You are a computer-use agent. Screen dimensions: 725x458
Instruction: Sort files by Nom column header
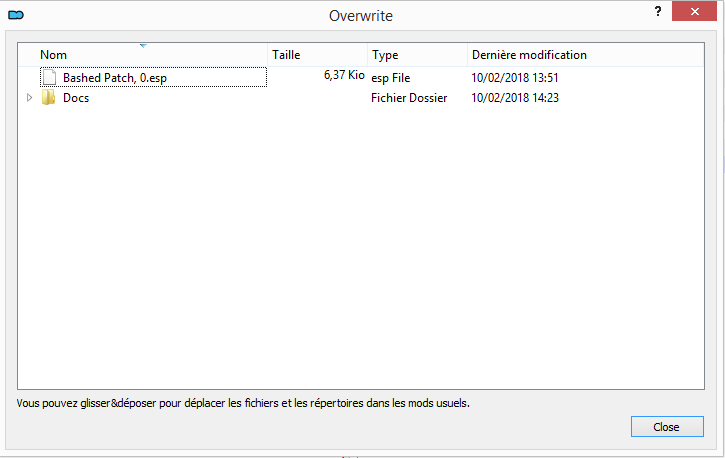(54, 55)
